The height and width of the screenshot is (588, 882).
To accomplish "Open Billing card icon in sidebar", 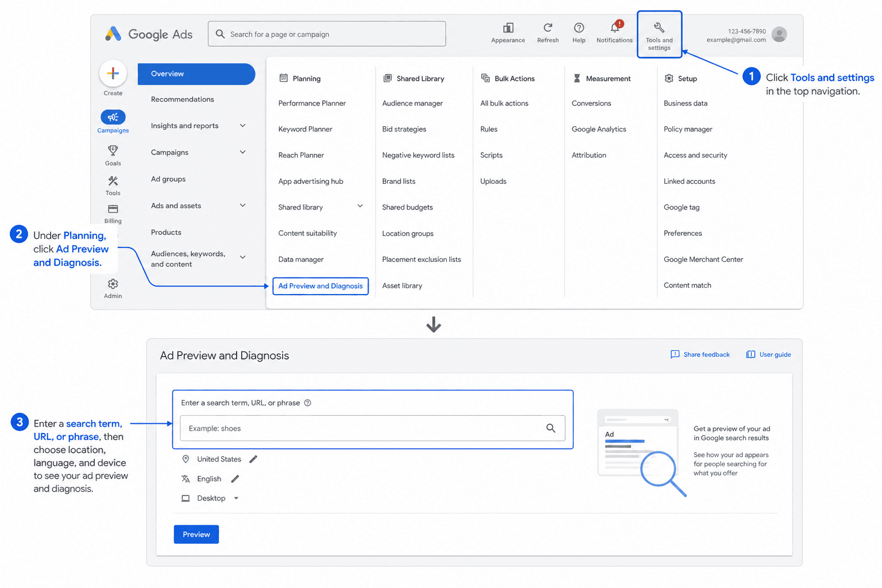I will 113,209.
